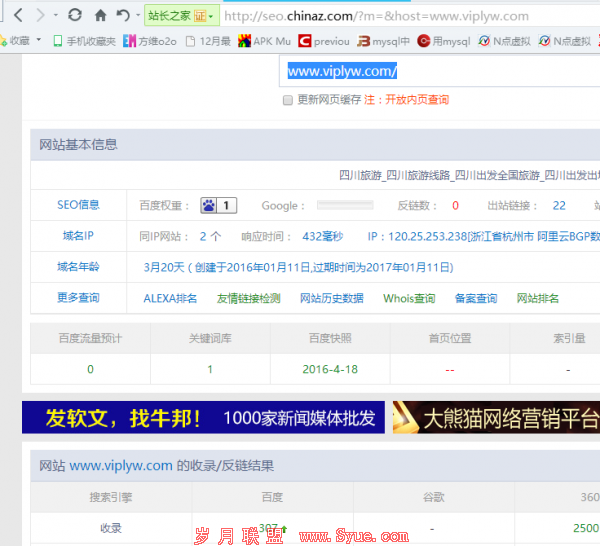600x546 pixels.
Task: Click the 关键词库 value 1
Action: (210, 369)
